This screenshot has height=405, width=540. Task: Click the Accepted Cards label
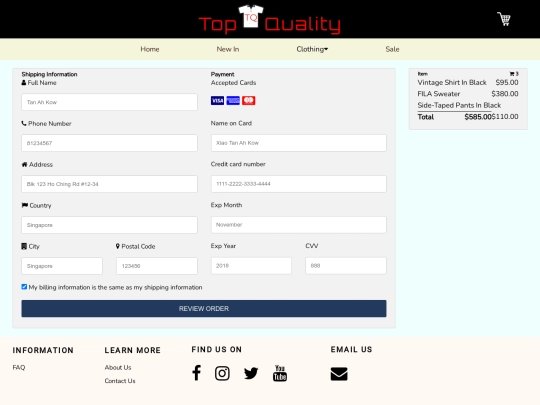233,83
